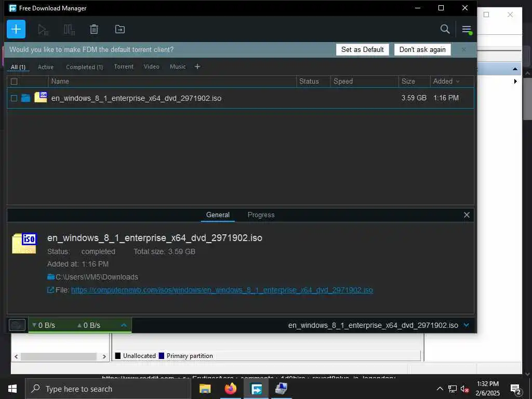Check the box for the en_windows_8_1 ISO row
The height and width of the screenshot is (399, 532).
pos(14,98)
